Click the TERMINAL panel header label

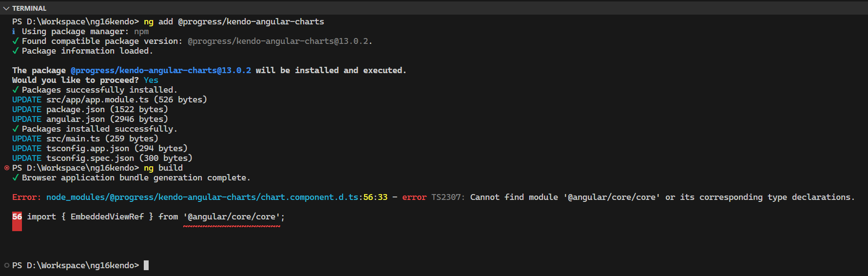pos(29,8)
